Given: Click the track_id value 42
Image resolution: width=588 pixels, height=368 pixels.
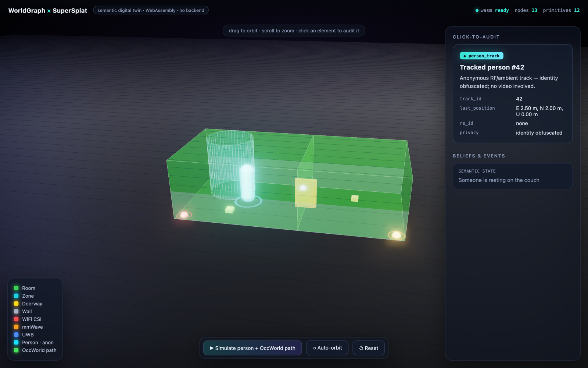Looking at the screenshot, I should 519,99.
